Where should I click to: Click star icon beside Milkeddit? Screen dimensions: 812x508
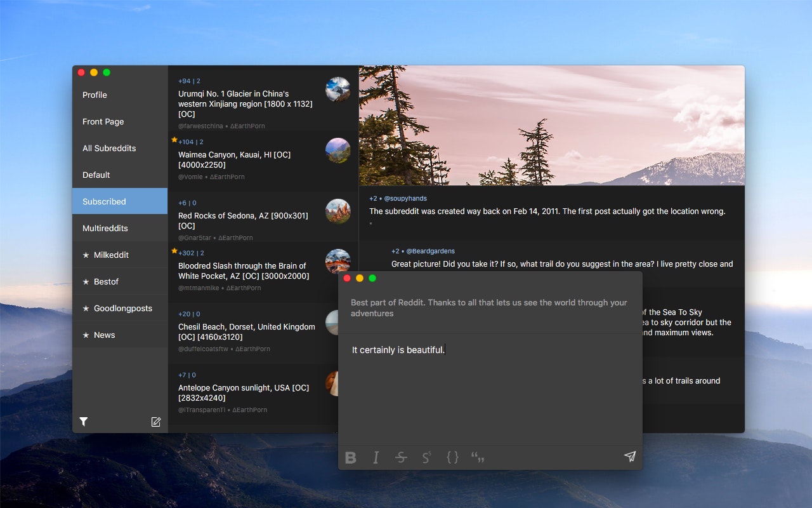(x=86, y=255)
